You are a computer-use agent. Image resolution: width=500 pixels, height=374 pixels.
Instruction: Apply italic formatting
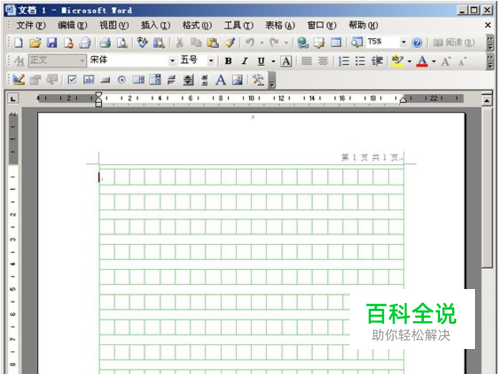[x=245, y=61]
